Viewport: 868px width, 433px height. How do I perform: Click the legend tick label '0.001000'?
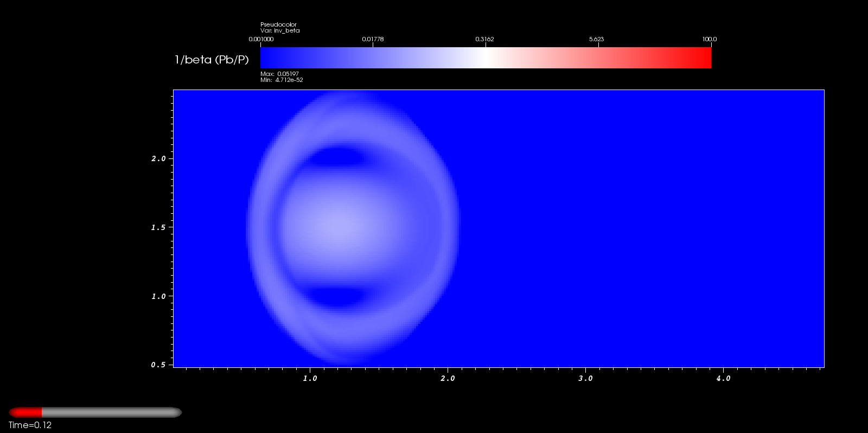(x=261, y=39)
